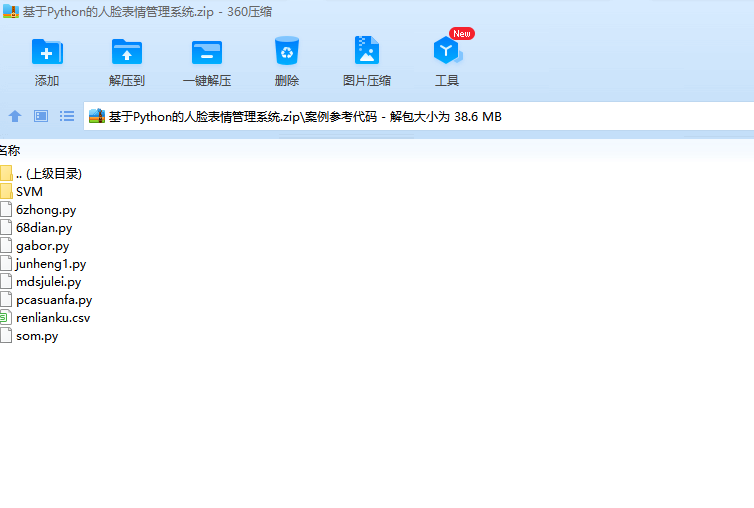Click the 360压缩 app icon in the title bar

(x=11, y=12)
